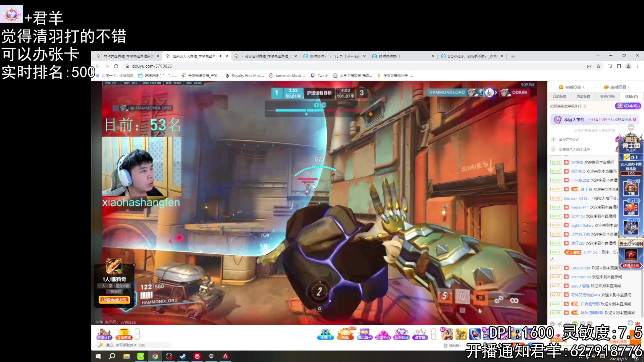The width and height of the screenshot is (644, 362).
Task: Open the Twitch bookmark
Action: [x=320, y=76]
